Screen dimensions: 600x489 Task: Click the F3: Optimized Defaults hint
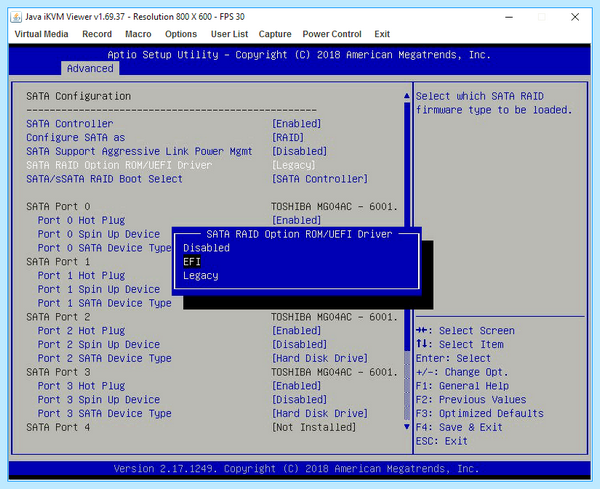pos(479,413)
